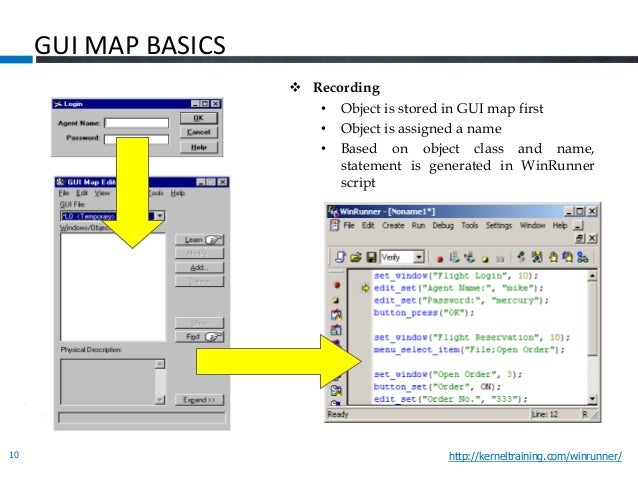Click the WinRunner title bar application icon

click(333, 211)
